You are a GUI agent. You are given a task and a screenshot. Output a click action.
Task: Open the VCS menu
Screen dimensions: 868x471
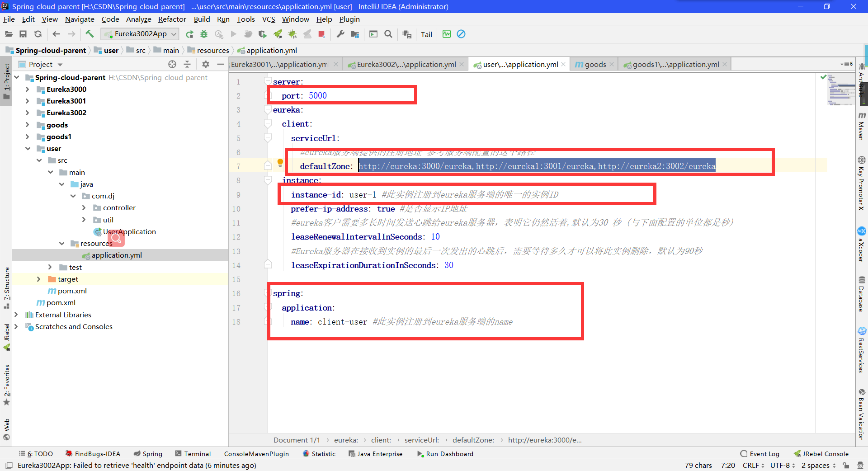click(269, 19)
